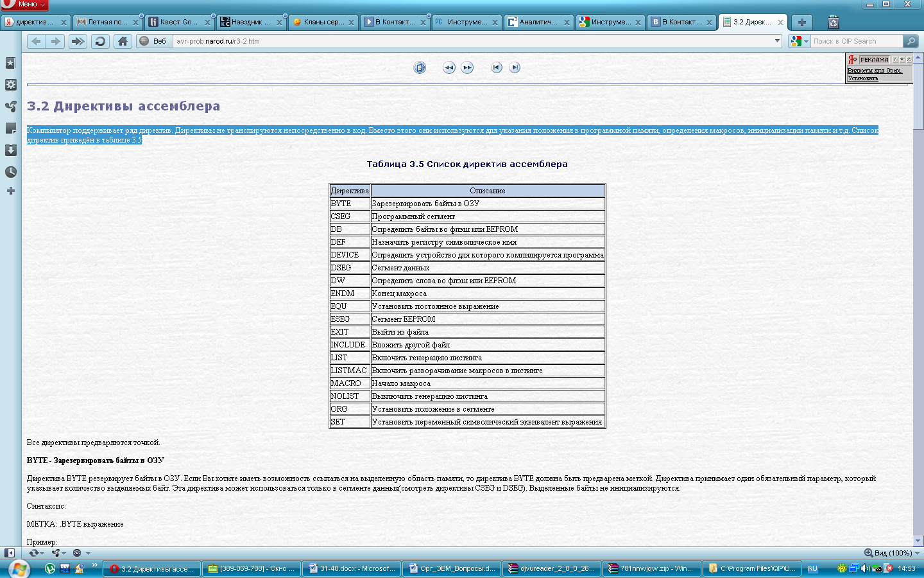This screenshot has width=924, height=578.
Task: Open the search engine selector dropdown
Action: coord(799,41)
